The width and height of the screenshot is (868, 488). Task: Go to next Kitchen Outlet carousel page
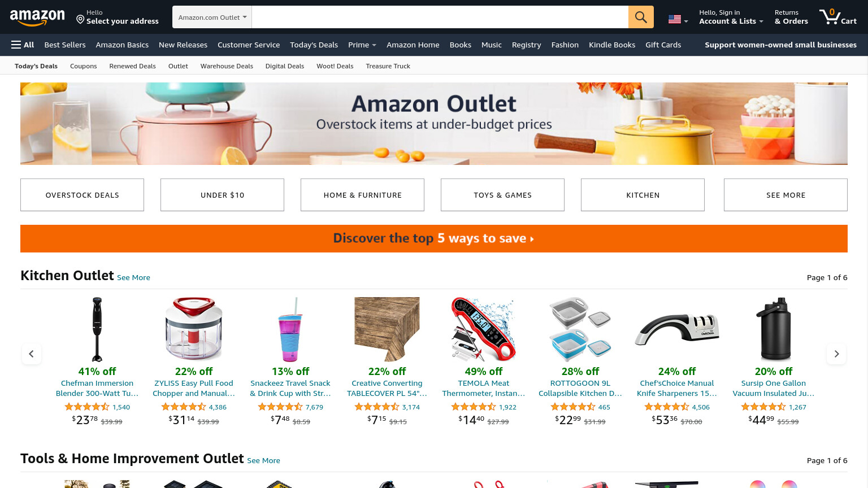(836, 354)
